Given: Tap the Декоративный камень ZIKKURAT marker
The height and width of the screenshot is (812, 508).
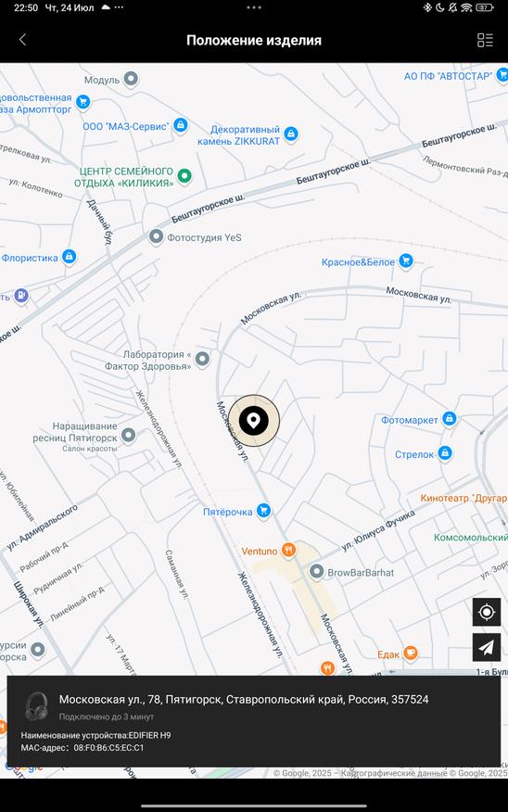Looking at the screenshot, I should pos(291,134).
